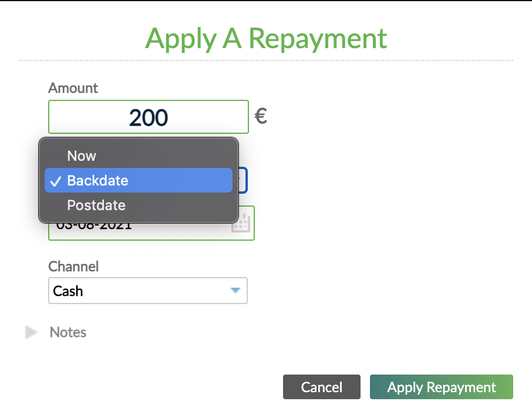Screen dimensions: 532x418
Task: Dismiss the dialog with Cancel
Action: 321,387
